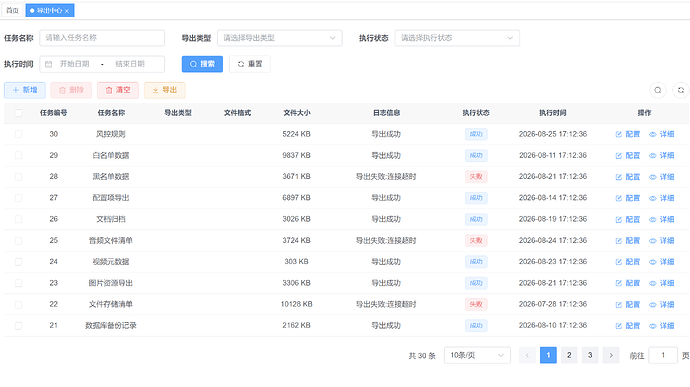Image resolution: width=690 pixels, height=387 pixels.
Task: Close the active blue tab with X
Action: pos(67,11)
